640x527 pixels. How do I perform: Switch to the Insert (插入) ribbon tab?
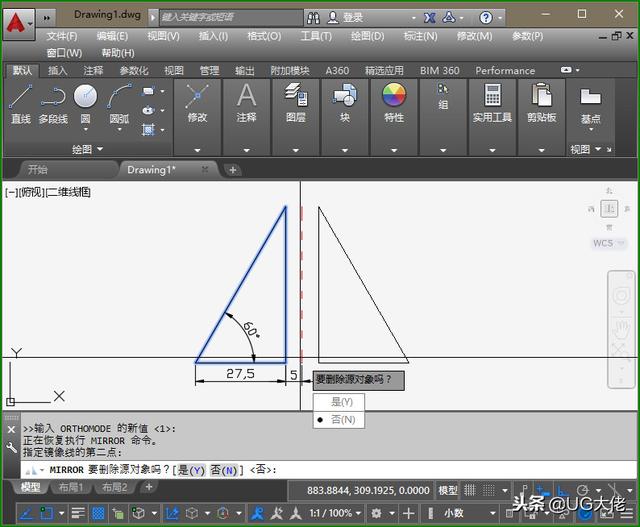tap(57, 71)
